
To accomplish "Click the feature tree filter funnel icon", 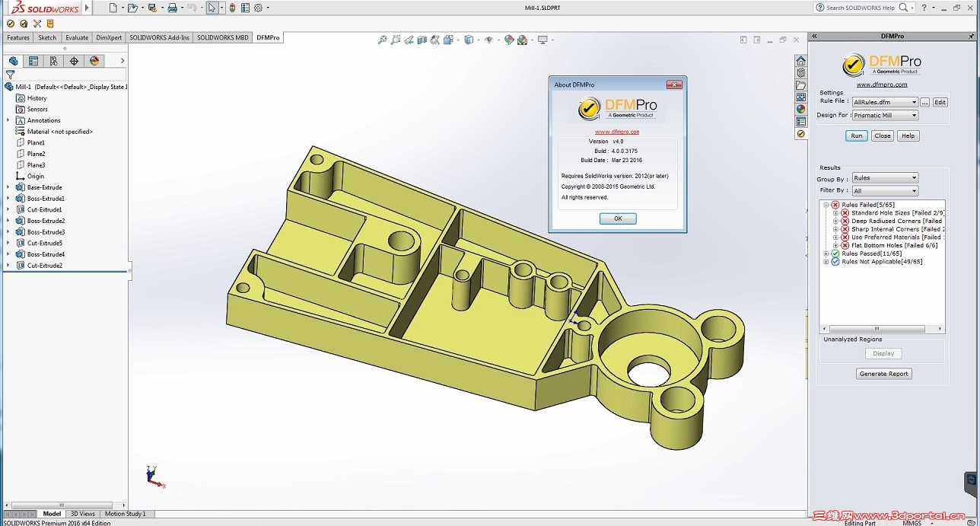I will coord(10,75).
